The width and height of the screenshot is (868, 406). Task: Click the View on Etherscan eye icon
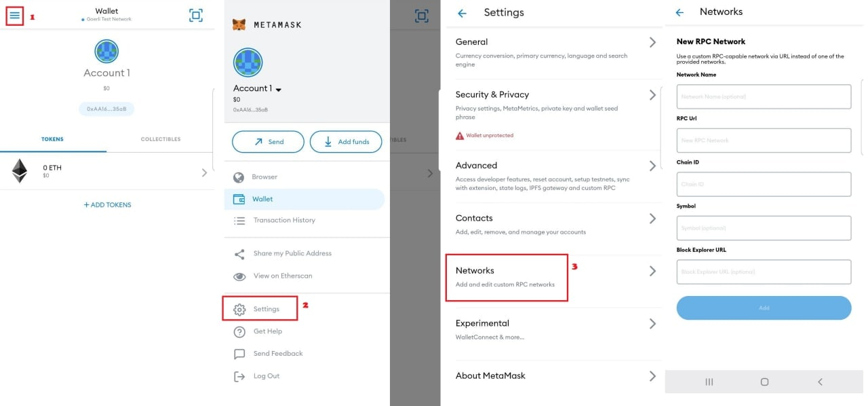(239, 276)
